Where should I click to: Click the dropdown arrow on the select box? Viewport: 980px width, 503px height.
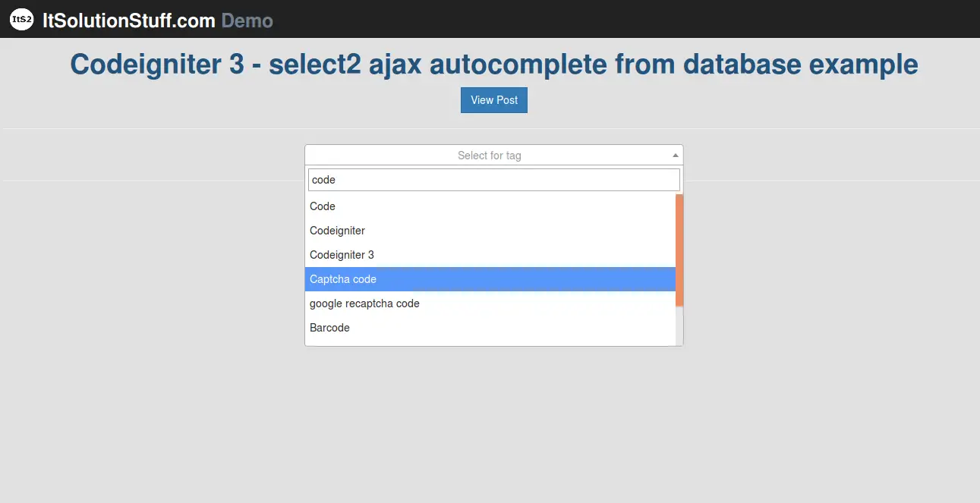point(674,155)
